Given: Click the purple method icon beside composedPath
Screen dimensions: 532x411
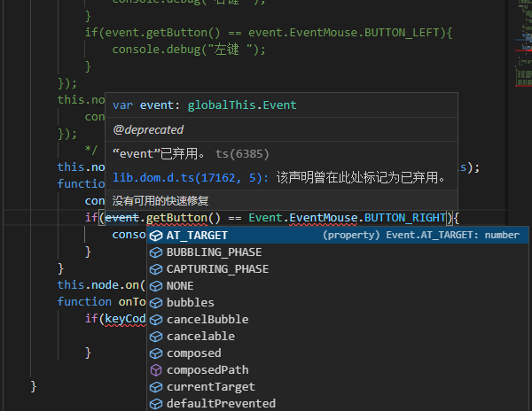Looking at the screenshot, I should coord(156,370).
